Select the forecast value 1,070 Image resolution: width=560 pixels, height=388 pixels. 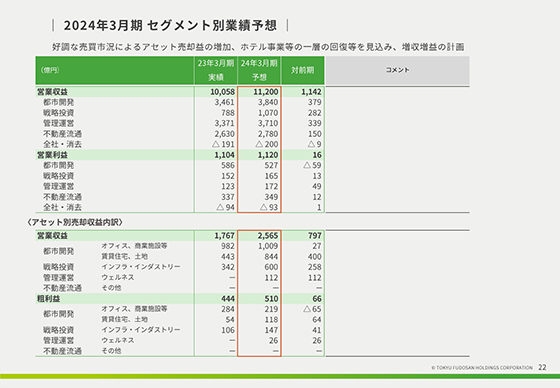(x=268, y=113)
